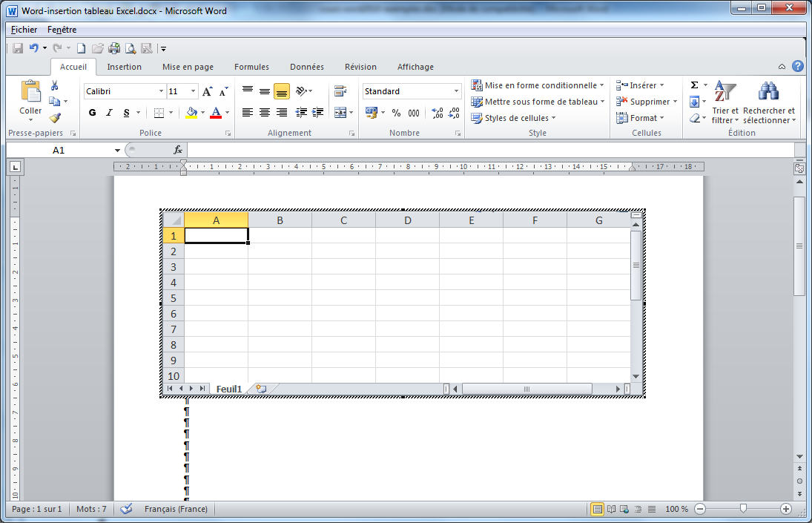Viewport: 812px width, 523px height.
Task: Zoom in with the plus button
Action: [x=786, y=509]
